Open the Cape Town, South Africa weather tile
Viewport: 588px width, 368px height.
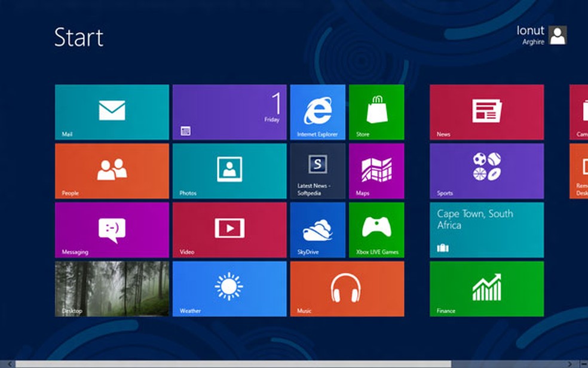pyautogui.click(x=486, y=230)
